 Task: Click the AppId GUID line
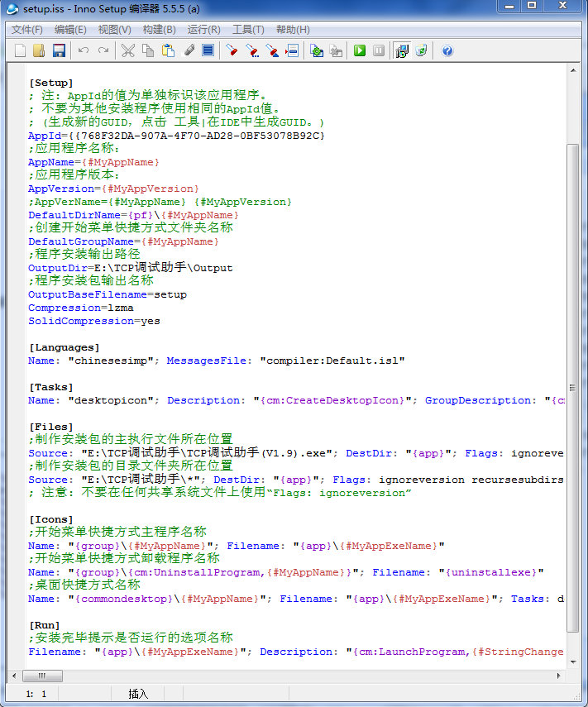(176, 136)
